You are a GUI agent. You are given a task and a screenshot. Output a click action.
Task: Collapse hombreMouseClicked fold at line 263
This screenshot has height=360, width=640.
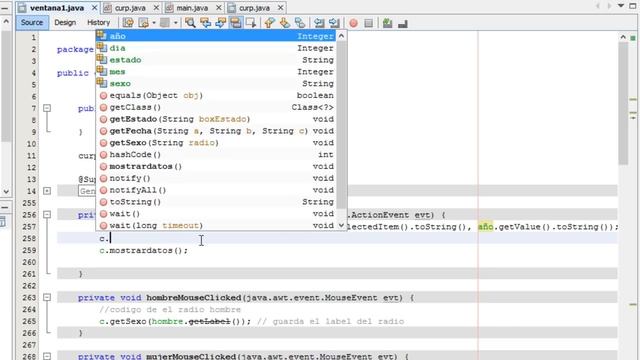[x=47, y=298]
